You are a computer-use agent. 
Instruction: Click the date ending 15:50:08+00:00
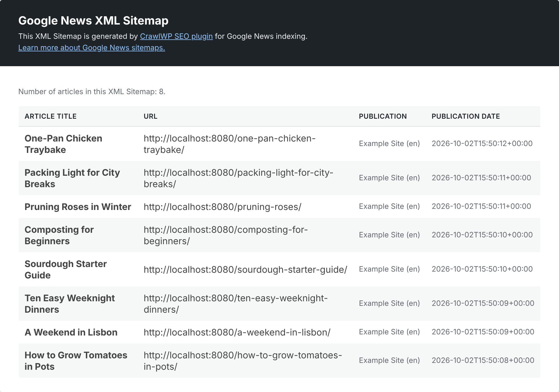pos(483,360)
